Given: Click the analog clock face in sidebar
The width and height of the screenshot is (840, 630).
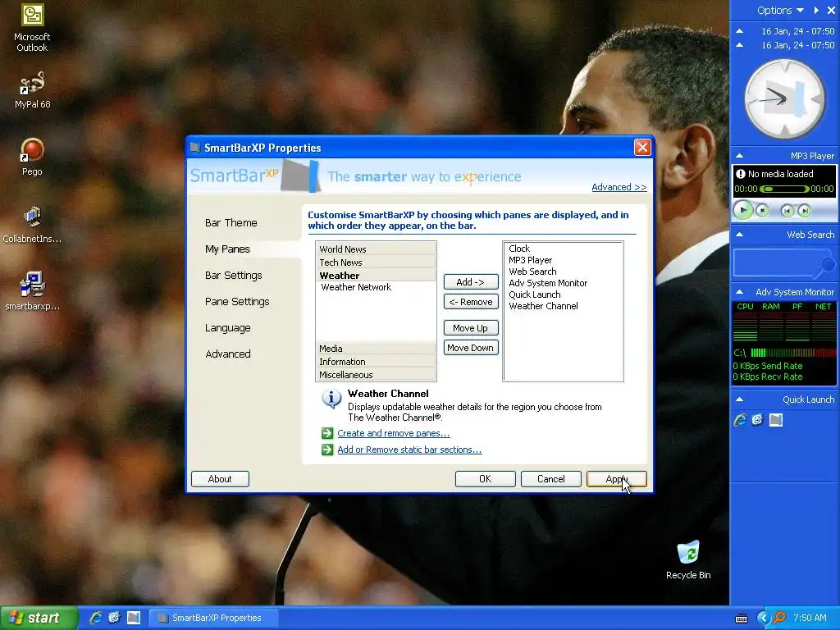Looking at the screenshot, I should click(x=785, y=99).
